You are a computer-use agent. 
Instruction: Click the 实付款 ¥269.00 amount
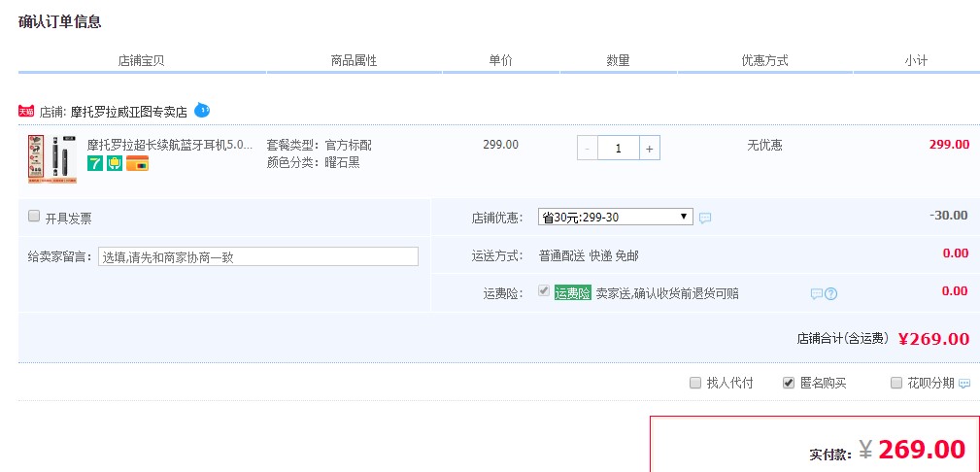tap(888, 450)
